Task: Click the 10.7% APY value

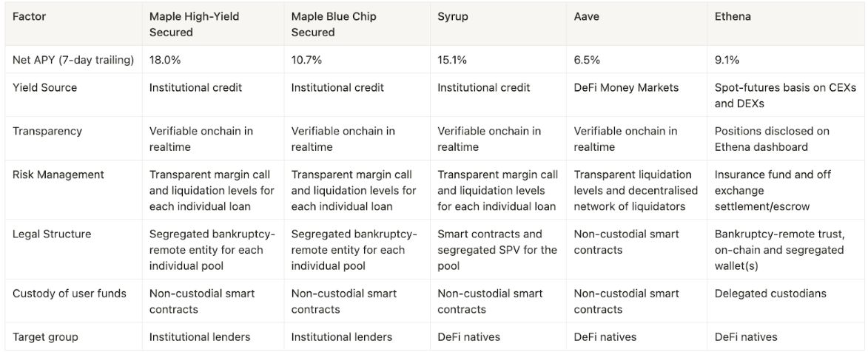Action: [307, 60]
